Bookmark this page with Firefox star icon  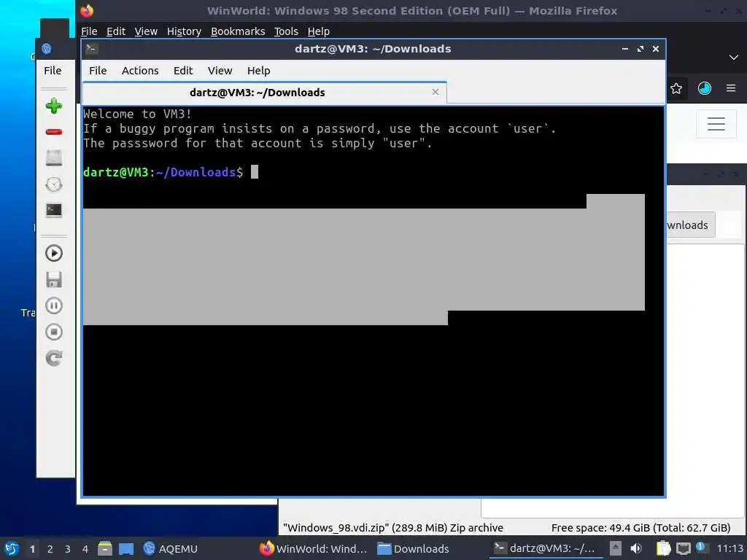[676, 88]
